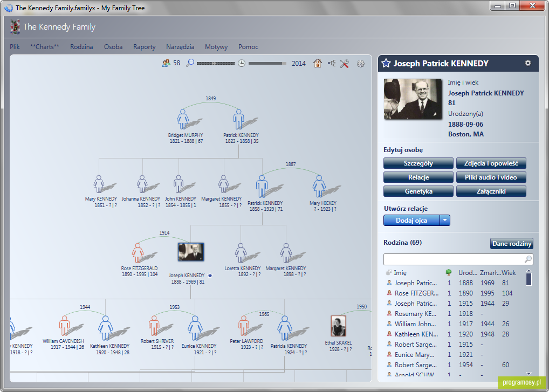Click Joseph's large portrait in details panel
The height and width of the screenshot is (392, 549).
coord(413,99)
